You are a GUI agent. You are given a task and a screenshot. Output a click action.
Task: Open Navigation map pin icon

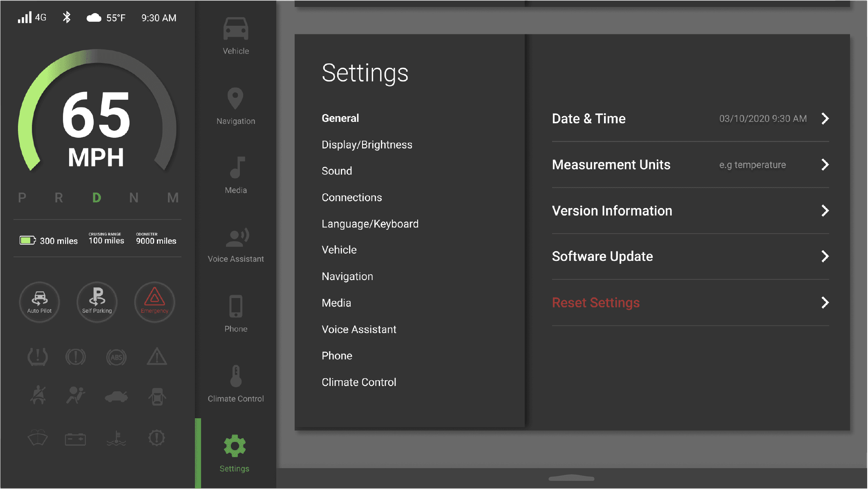tap(235, 99)
